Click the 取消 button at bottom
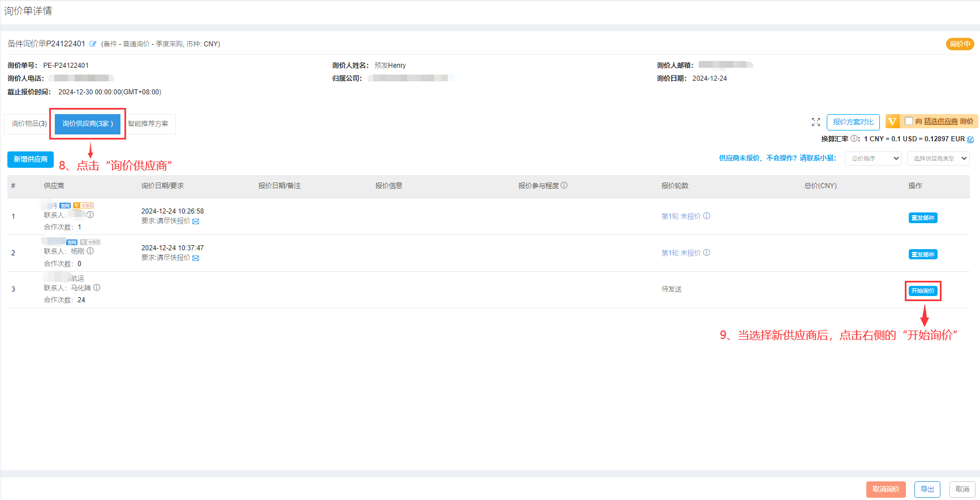The image size is (980, 500). click(962, 489)
